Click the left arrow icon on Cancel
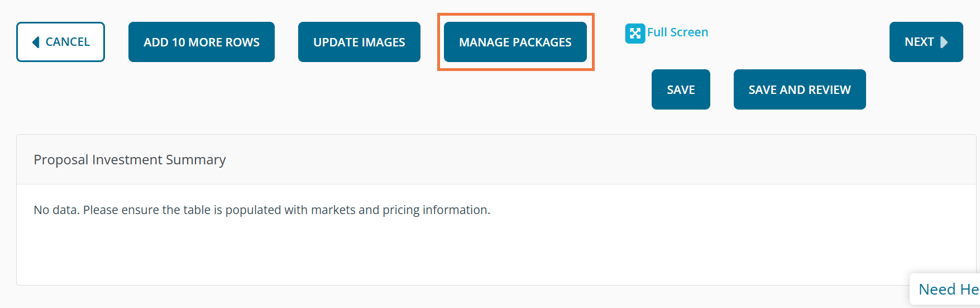The width and height of the screenshot is (980, 308). [x=36, y=42]
